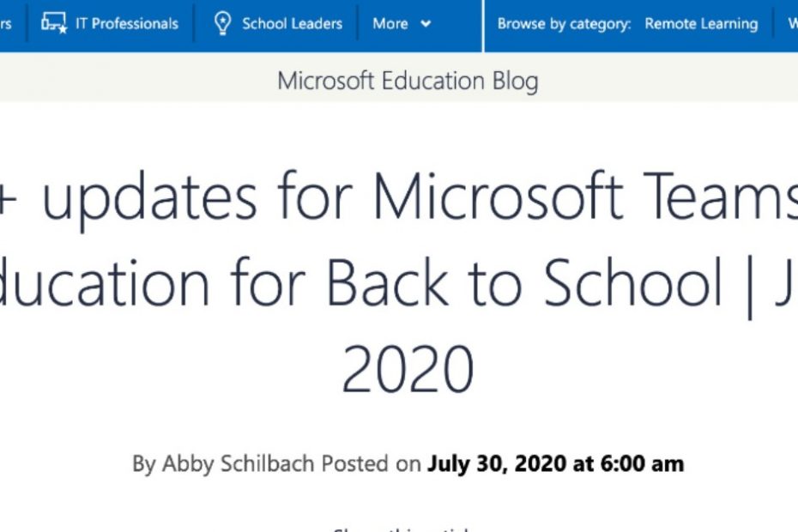798x532 pixels.
Task: Select the Remote Learning category
Action: pos(701,23)
